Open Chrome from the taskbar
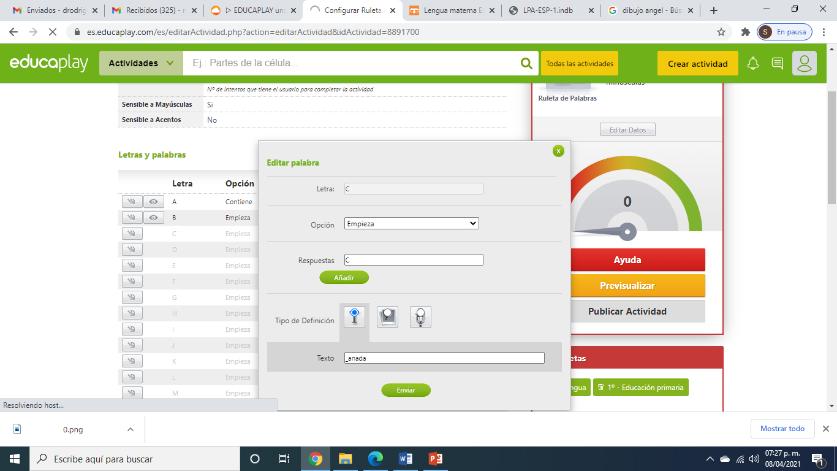Screen dimensions: 837x471 pos(315,459)
